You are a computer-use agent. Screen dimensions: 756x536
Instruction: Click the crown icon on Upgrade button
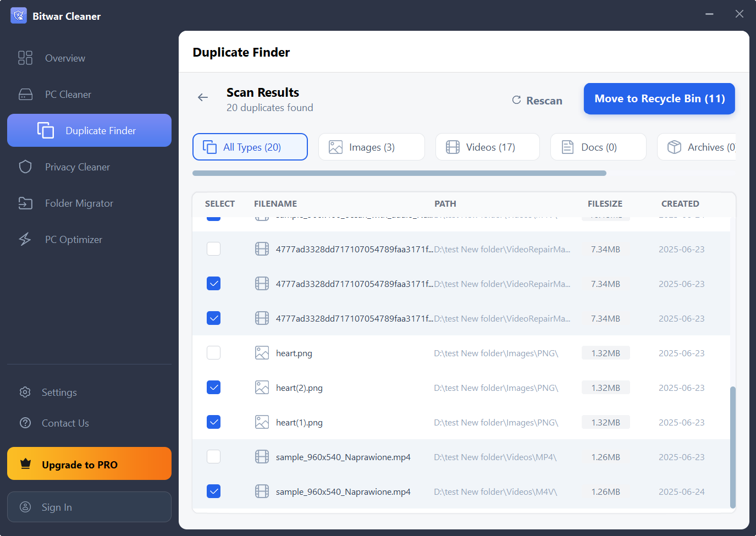tap(25, 463)
